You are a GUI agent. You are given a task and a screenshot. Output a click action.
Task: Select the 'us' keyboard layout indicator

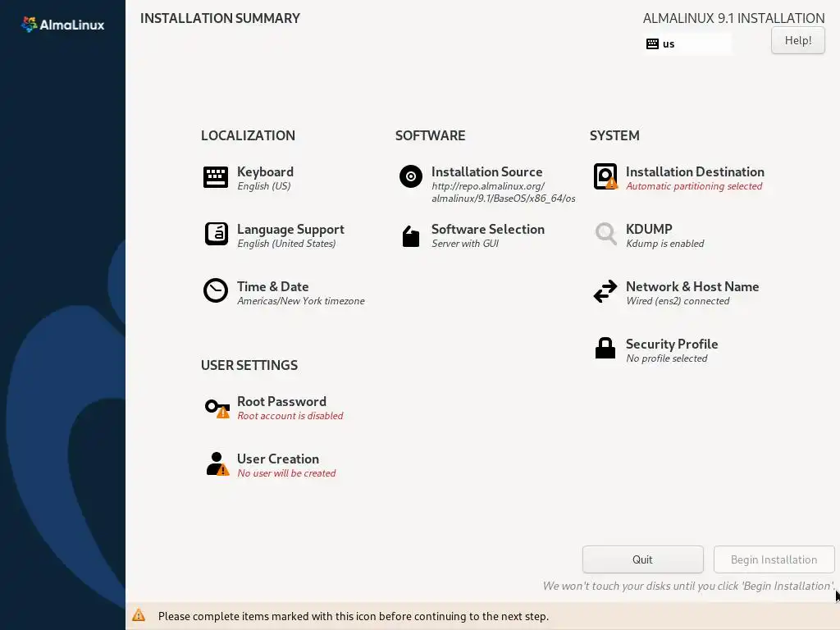(687, 44)
